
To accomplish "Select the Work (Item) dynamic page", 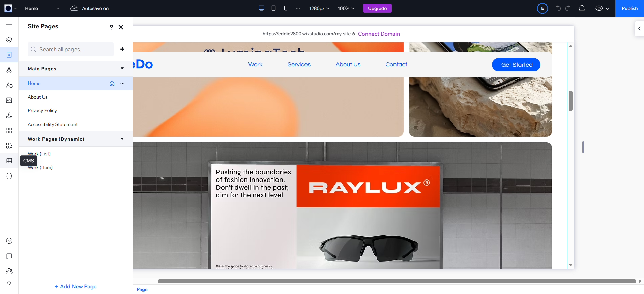I will (x=76, y=167).
